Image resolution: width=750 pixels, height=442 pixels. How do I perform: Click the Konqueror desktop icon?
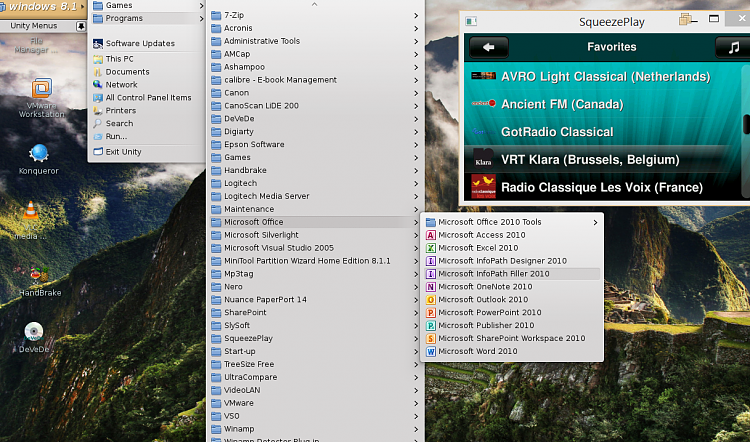click(x=39, y=159)
